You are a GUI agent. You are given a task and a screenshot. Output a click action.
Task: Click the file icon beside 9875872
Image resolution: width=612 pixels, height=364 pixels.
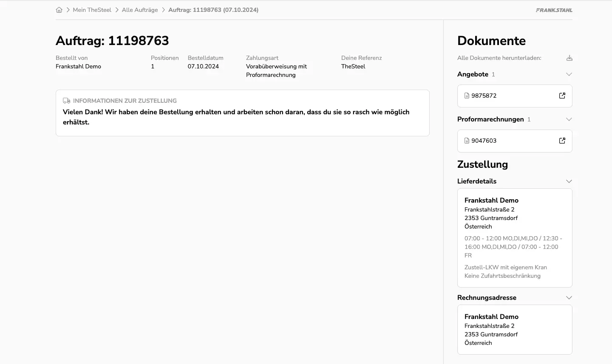coord(467,96)
